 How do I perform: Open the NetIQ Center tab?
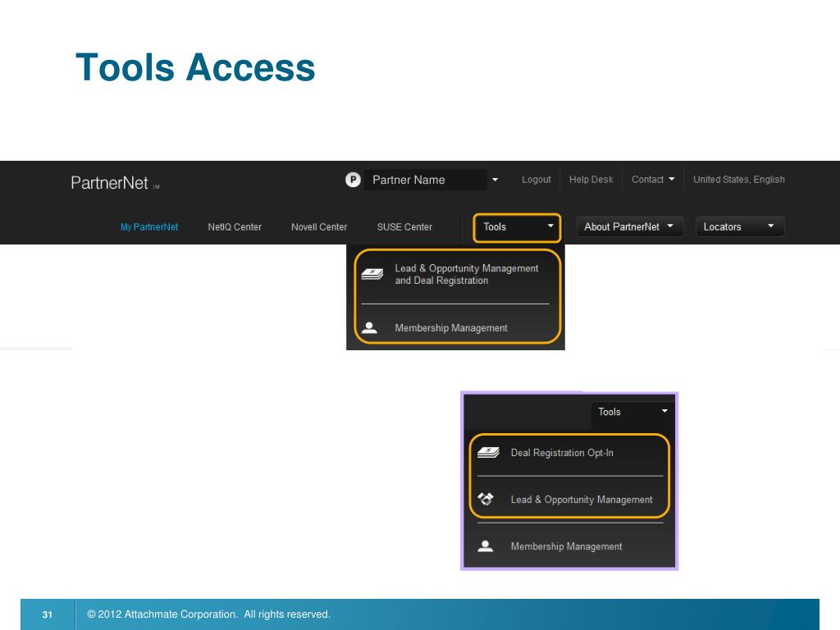(235, 227)
